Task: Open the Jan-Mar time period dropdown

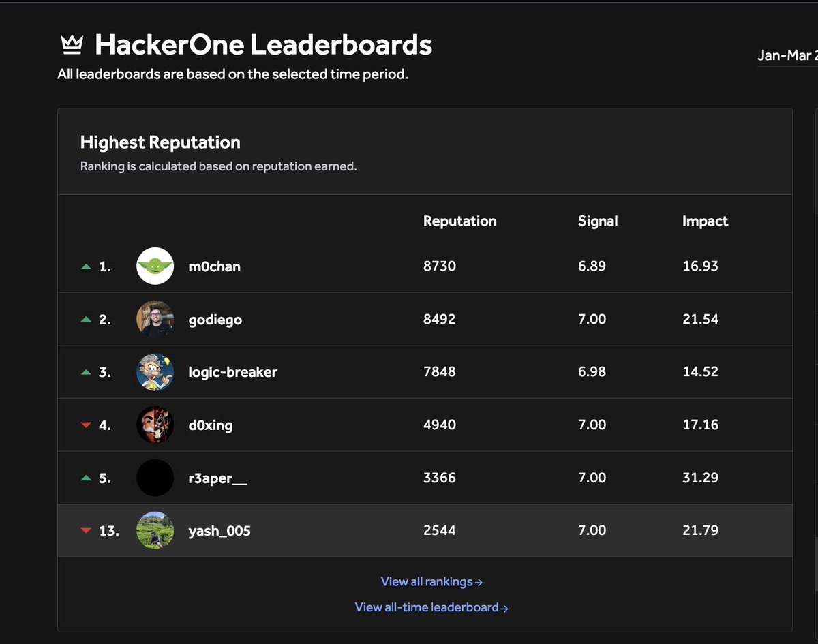Action: pyautogui.click(x=787, y=55)
